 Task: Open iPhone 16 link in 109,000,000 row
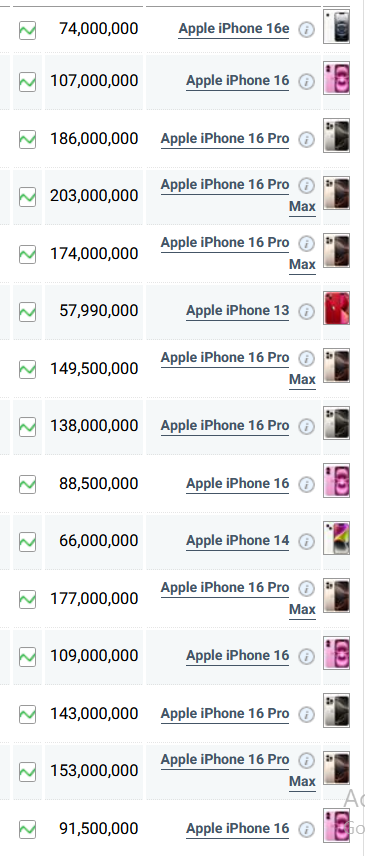coord(237,656)
